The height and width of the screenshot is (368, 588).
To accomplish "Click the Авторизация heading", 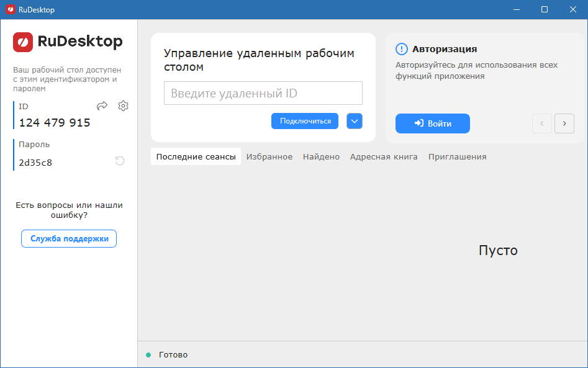I will (445, 49).
